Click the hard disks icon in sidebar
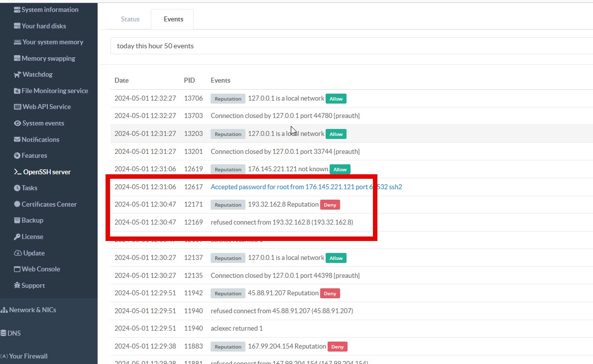Viewport: 593px width, 364px height. coord(17,26)
